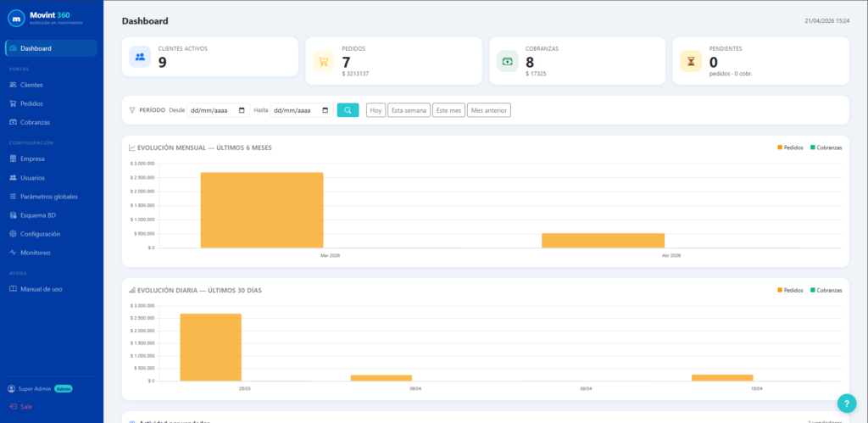Open Monitoreo in the sidebar
This screenshot has width=868, height=423.
click(x=35, y=253)
